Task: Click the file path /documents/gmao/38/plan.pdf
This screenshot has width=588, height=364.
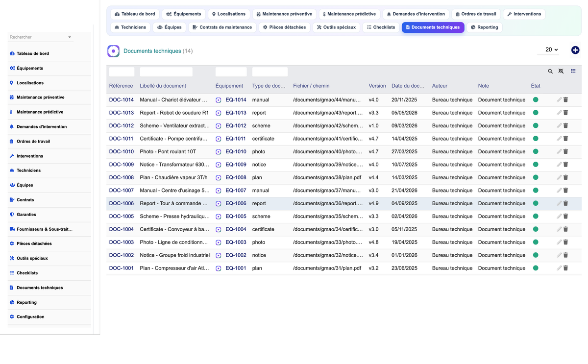Action: pyautogui.click(x=327, y=177)
